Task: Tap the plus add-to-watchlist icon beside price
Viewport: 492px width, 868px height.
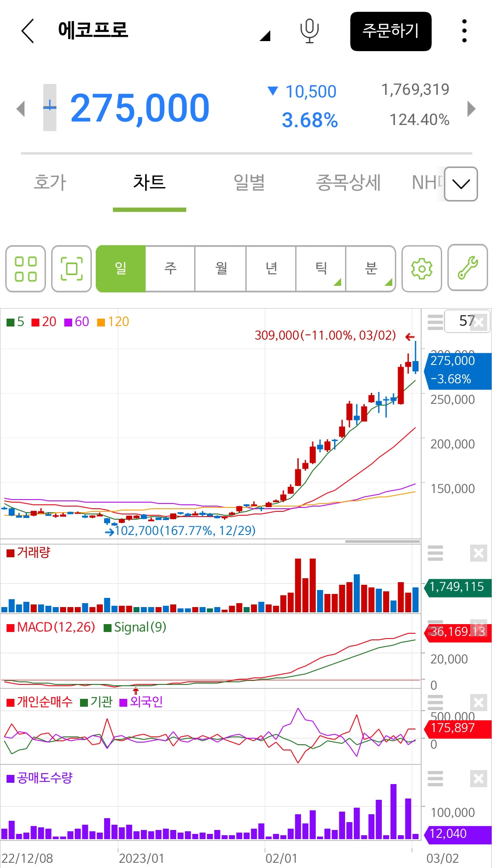Action: coord(50,108)
